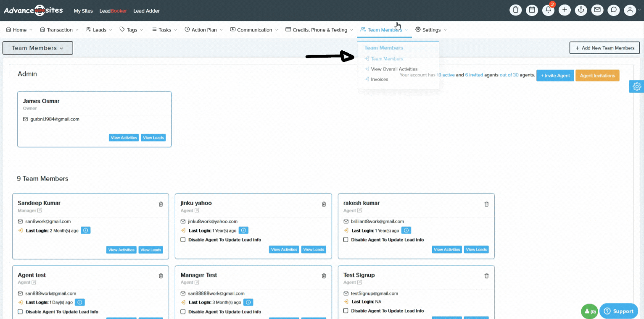Click the trash icon in top bar
This screenshot has width=644, height=319.
(x=515, y=10)
